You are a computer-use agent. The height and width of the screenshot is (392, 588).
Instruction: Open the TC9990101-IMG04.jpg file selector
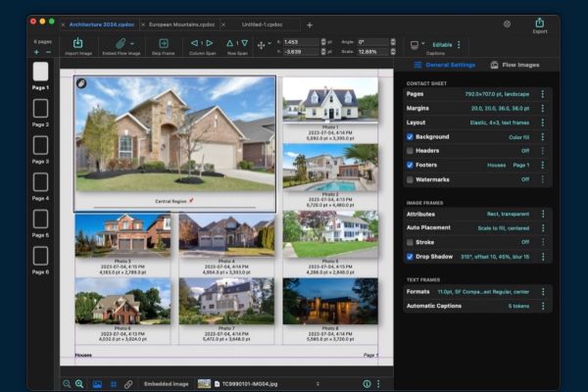pos(259,384)
